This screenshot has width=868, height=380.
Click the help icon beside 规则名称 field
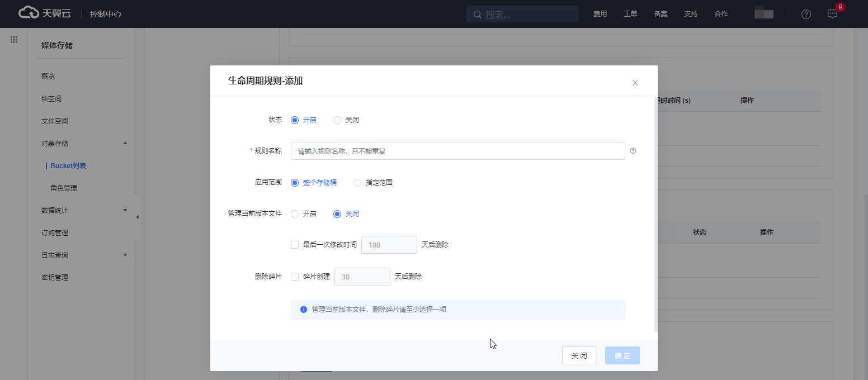[633, 151]
